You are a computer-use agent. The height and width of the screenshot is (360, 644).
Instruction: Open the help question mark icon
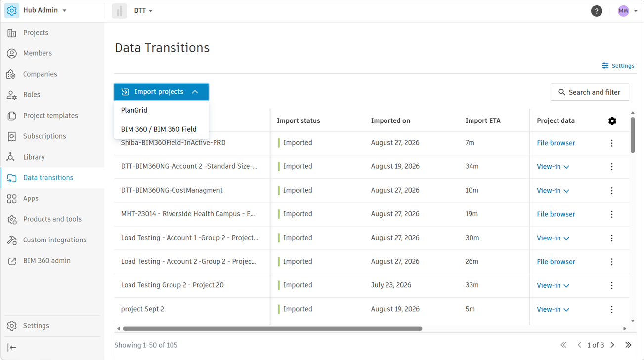597,11
